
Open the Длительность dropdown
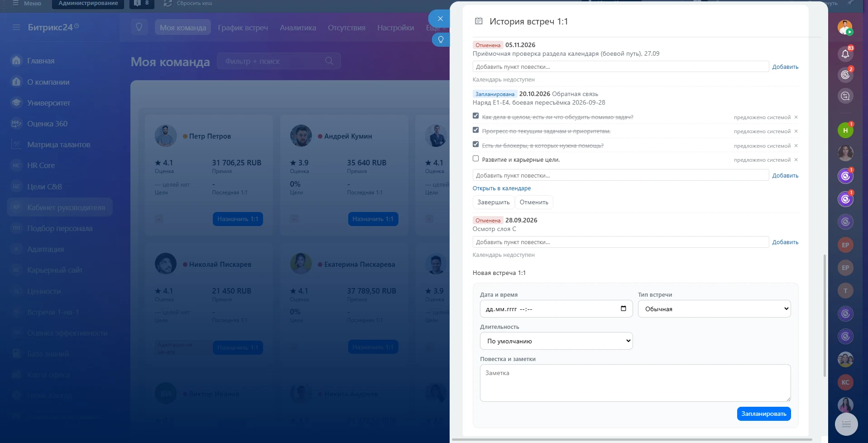click(556, 341)
